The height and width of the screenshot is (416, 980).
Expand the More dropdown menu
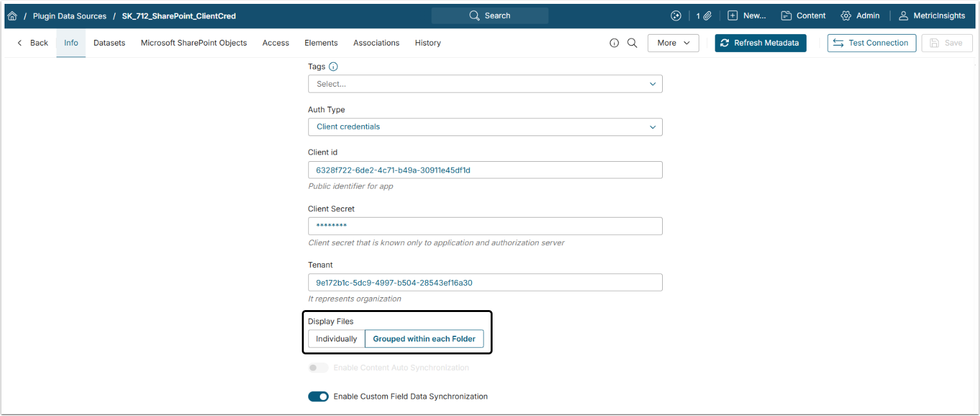(673, 43)
